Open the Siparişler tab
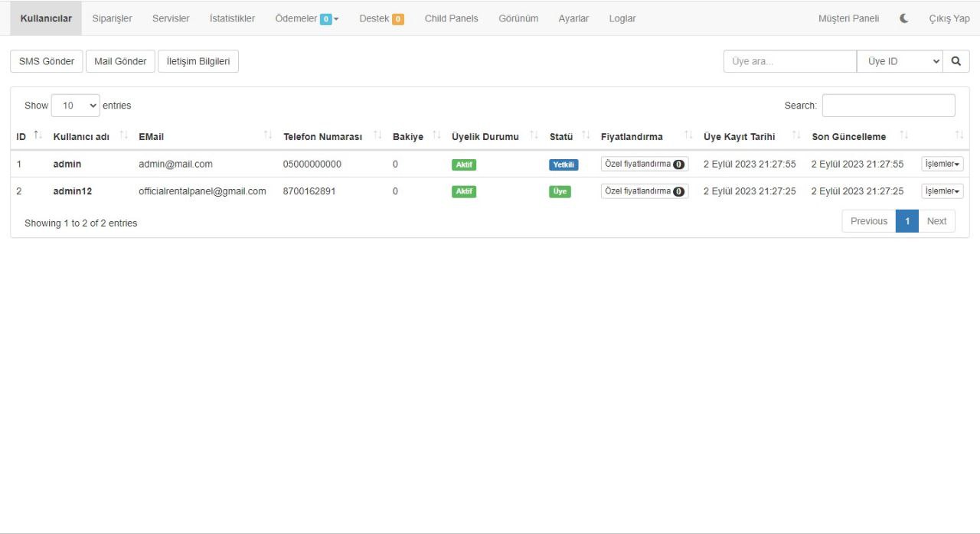980x534 pixels. (x=112, y=18)
